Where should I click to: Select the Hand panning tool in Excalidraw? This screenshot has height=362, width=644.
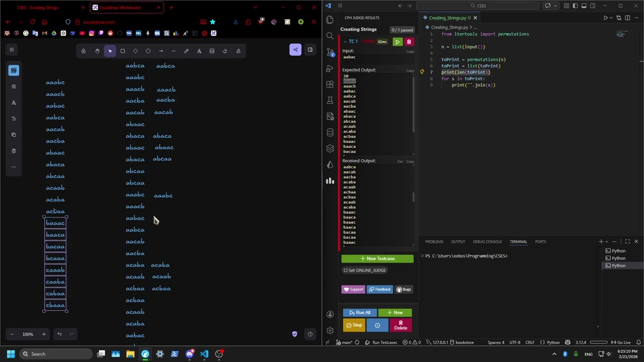pos(97,51)
